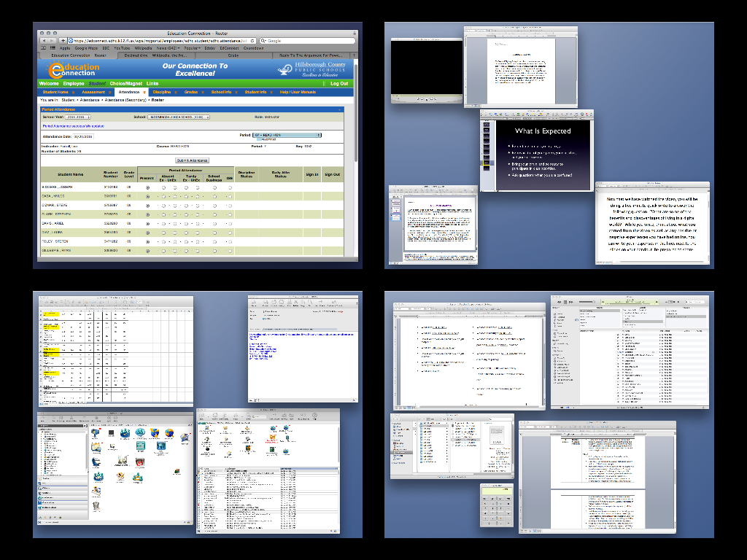This screenshot has width=747, height=560.
Task: Expand the School Info menu arrow
Action: [236, 93]
